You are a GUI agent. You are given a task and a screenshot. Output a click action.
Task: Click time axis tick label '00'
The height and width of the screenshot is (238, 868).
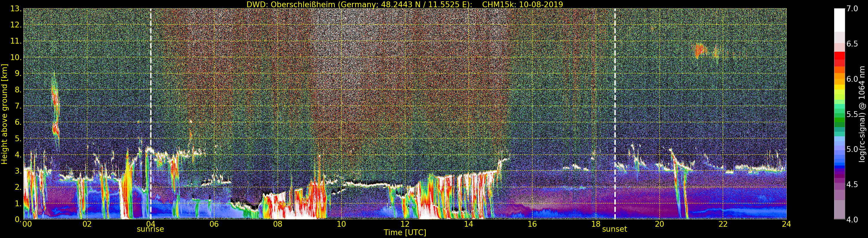click(27, 224)
